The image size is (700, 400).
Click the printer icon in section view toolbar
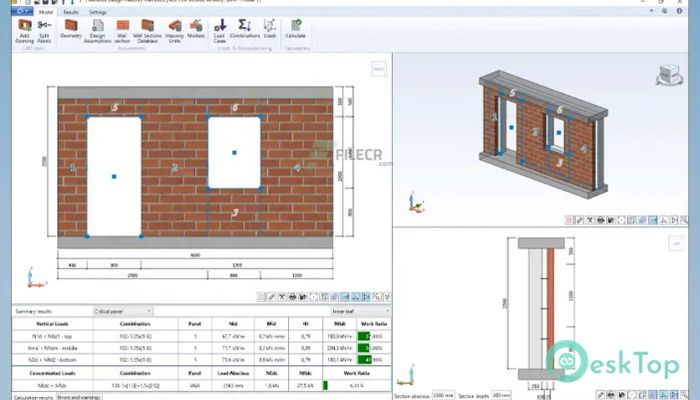coord(611,395)
